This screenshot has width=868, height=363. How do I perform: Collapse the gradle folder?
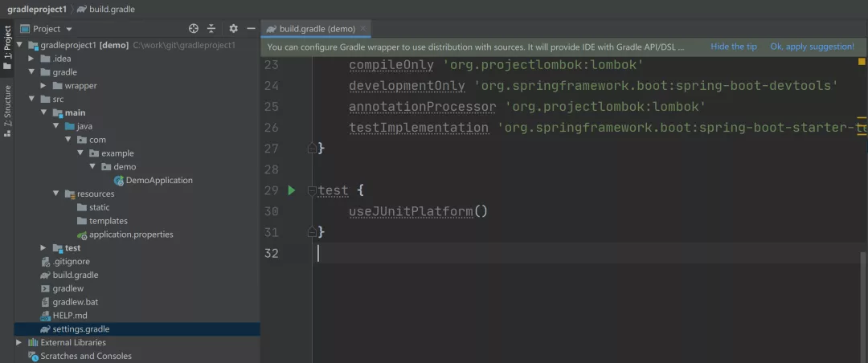point(31,72)
